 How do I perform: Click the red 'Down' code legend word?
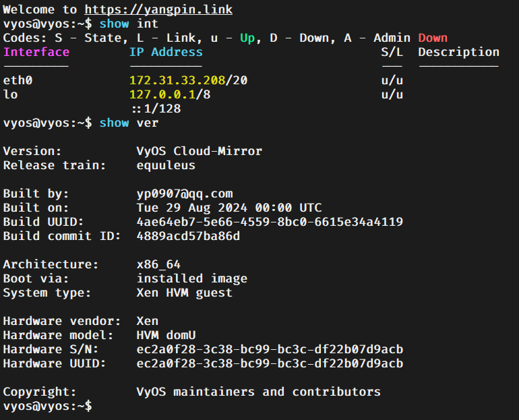(433, 38)
